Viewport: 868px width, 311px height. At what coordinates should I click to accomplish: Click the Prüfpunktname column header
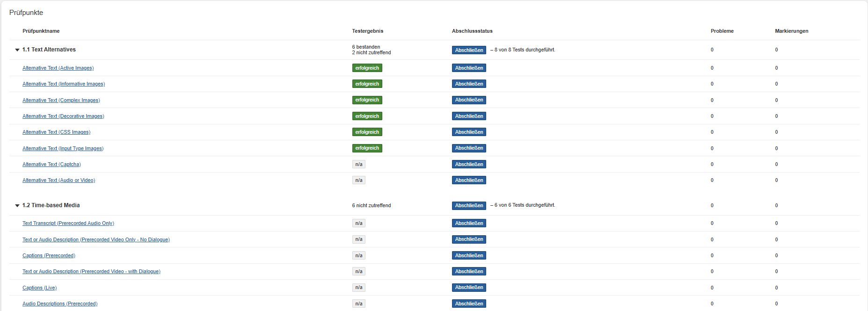(x=41, y=31)
